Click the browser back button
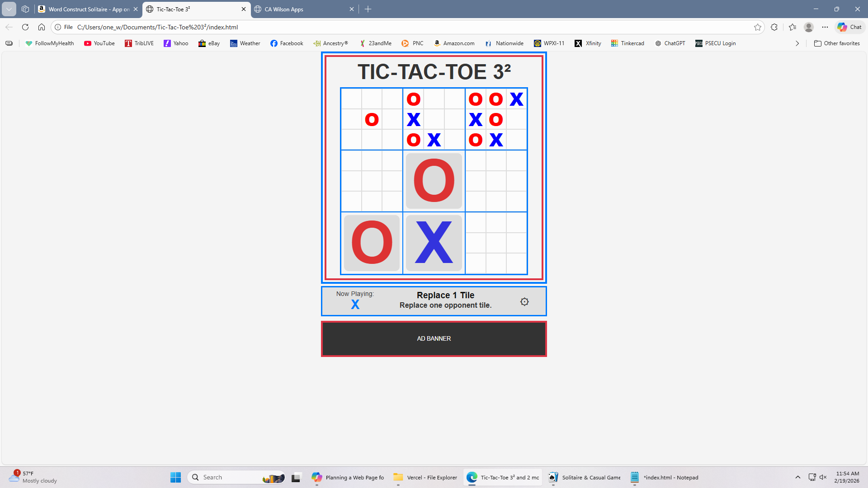The image size is (868, 488). [9, 27]
